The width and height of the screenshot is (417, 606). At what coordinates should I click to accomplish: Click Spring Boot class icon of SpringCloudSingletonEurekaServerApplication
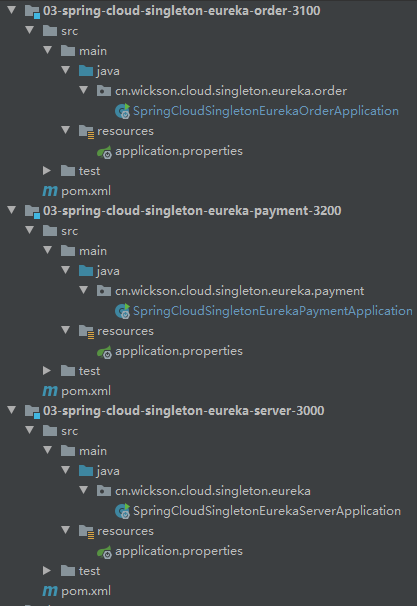123,511
